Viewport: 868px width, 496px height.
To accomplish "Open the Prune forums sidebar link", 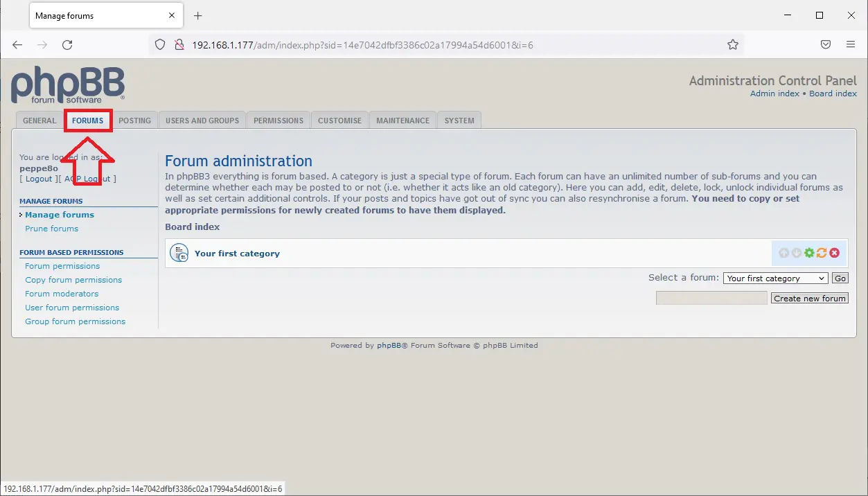I will pyautogui.click(x=52, y=229).
